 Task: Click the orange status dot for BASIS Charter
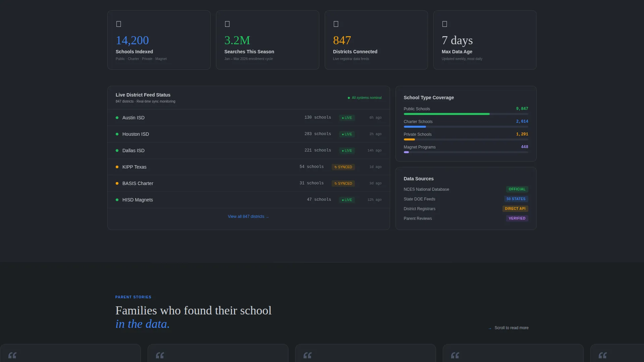(117, 183)
